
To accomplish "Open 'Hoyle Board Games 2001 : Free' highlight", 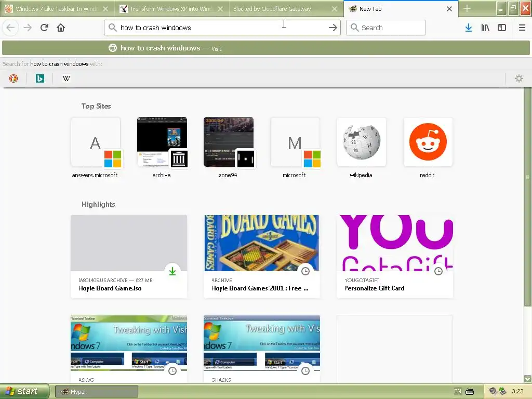I will 262,257.
